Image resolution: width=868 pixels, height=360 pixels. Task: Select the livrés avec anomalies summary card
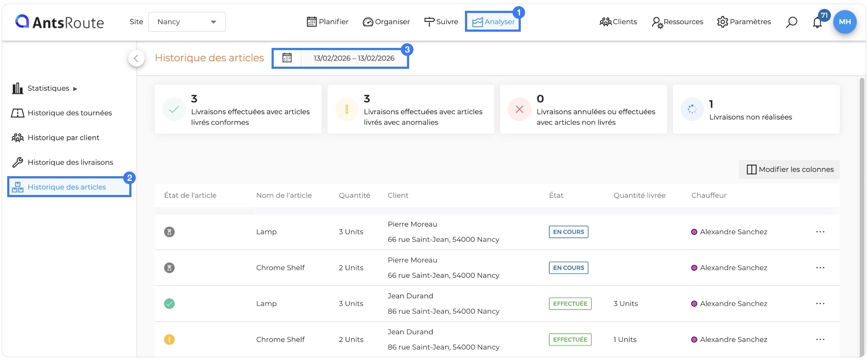click(411, 109)
